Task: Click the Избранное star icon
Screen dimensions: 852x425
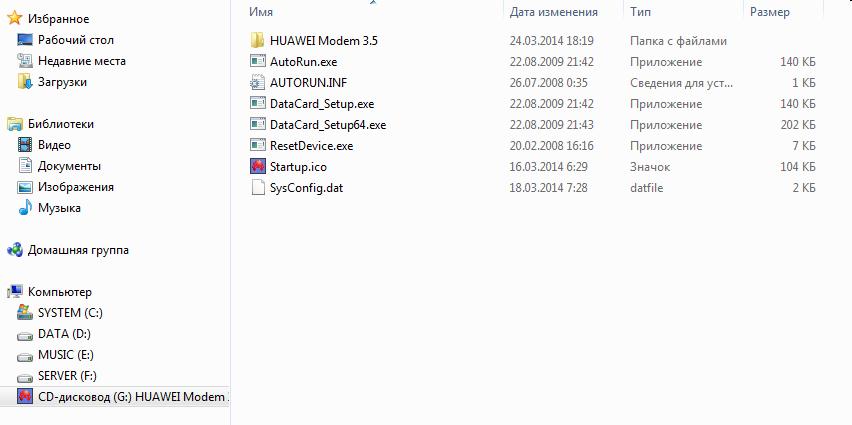Action: 15,19
